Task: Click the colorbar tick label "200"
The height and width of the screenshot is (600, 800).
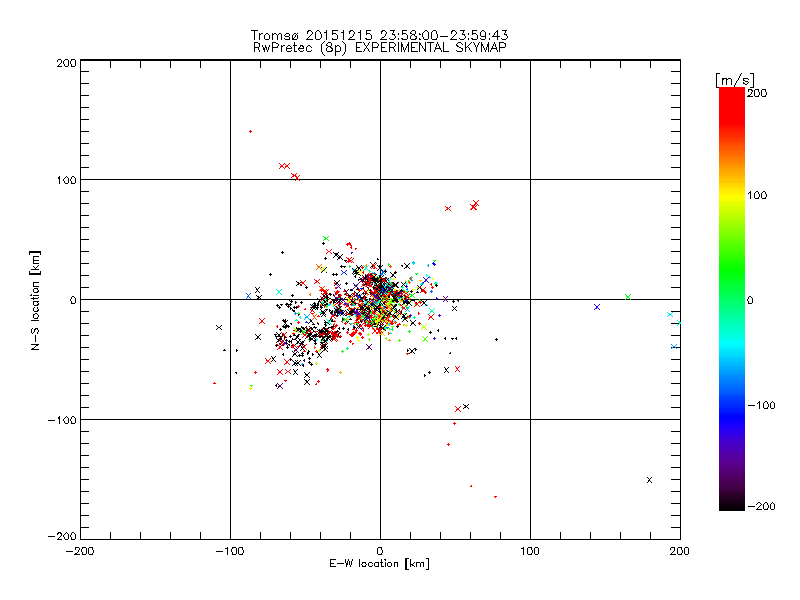Action: click(757, 93)
